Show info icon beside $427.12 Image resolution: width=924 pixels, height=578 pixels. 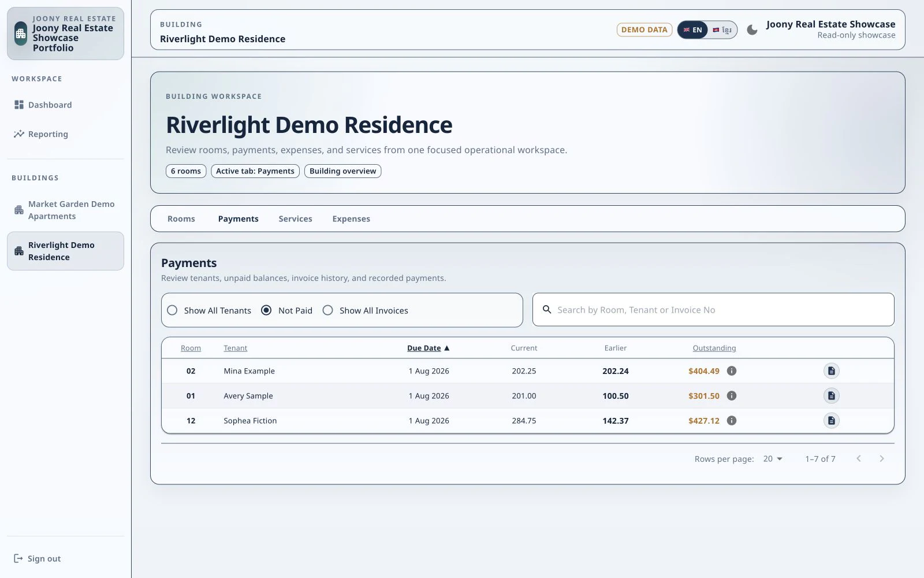coord(732,421)
